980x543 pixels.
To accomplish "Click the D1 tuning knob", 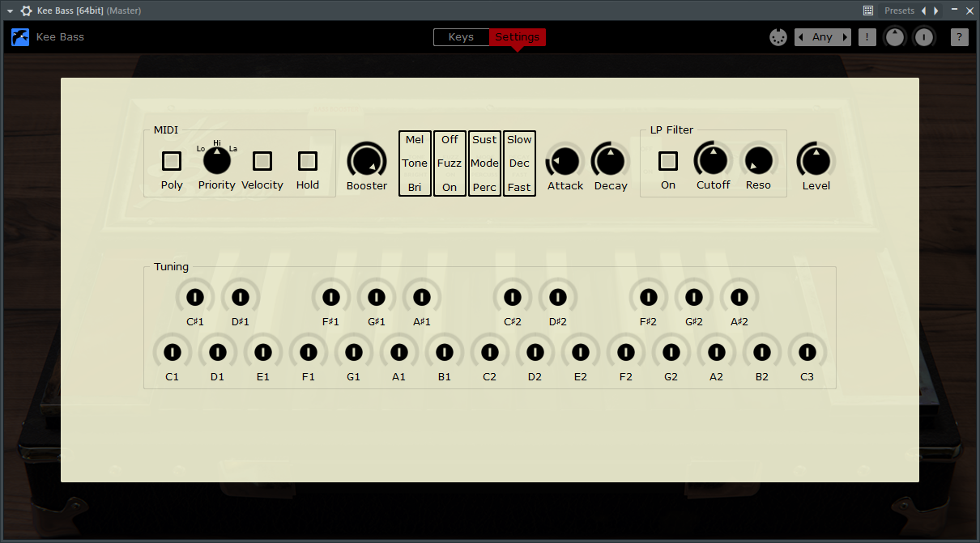I will (217, 352).
